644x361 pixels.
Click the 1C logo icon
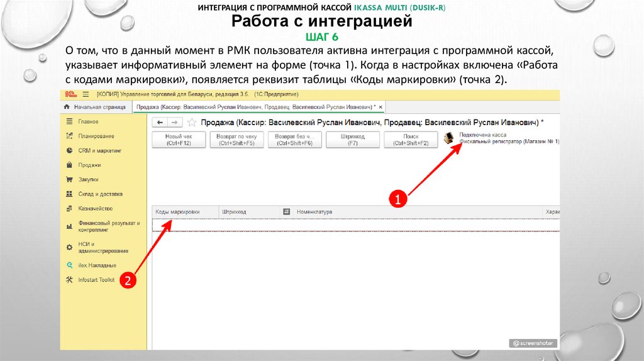pyautogui.click(x=70, y=94)
